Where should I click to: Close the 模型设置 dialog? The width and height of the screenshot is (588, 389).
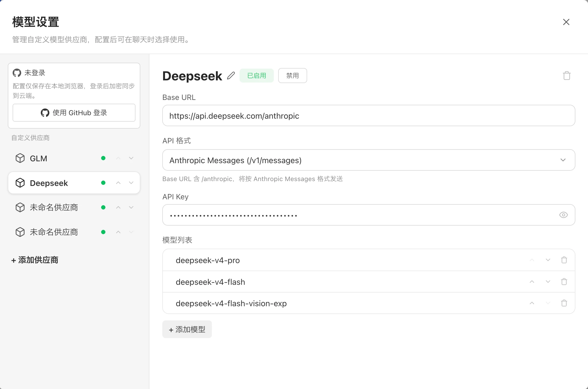click(566, 22)
